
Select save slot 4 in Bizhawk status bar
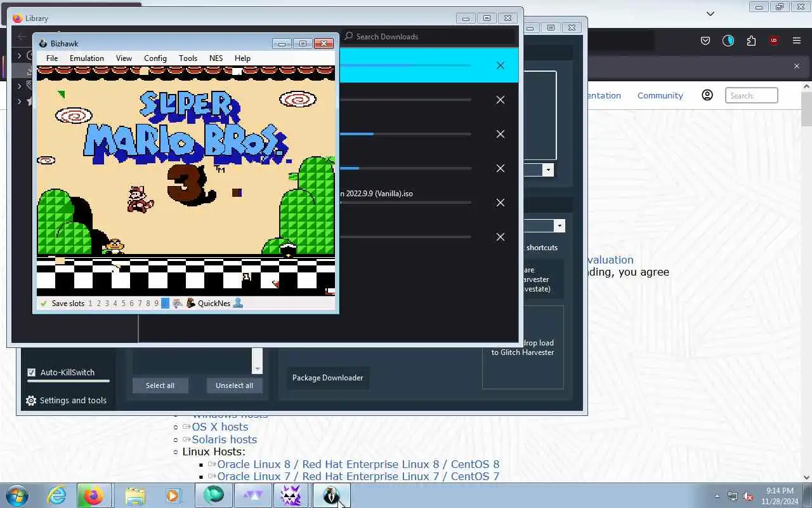(x=115, y=304)
